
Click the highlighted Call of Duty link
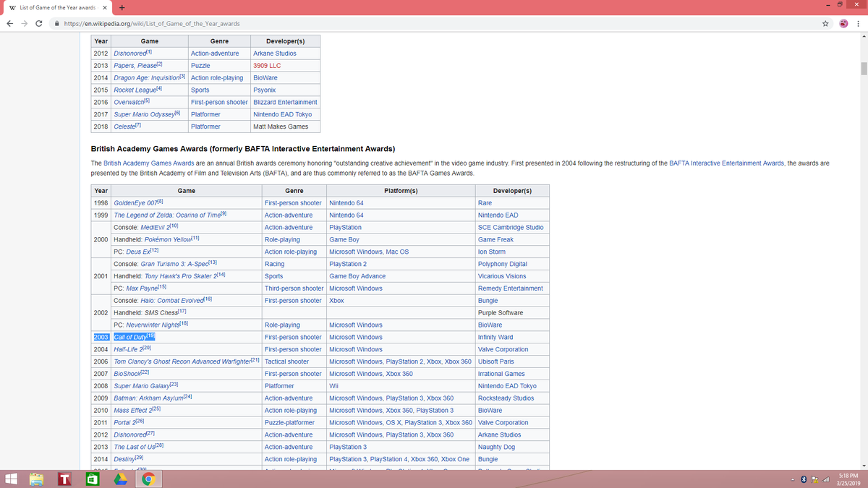click(130, 338)
